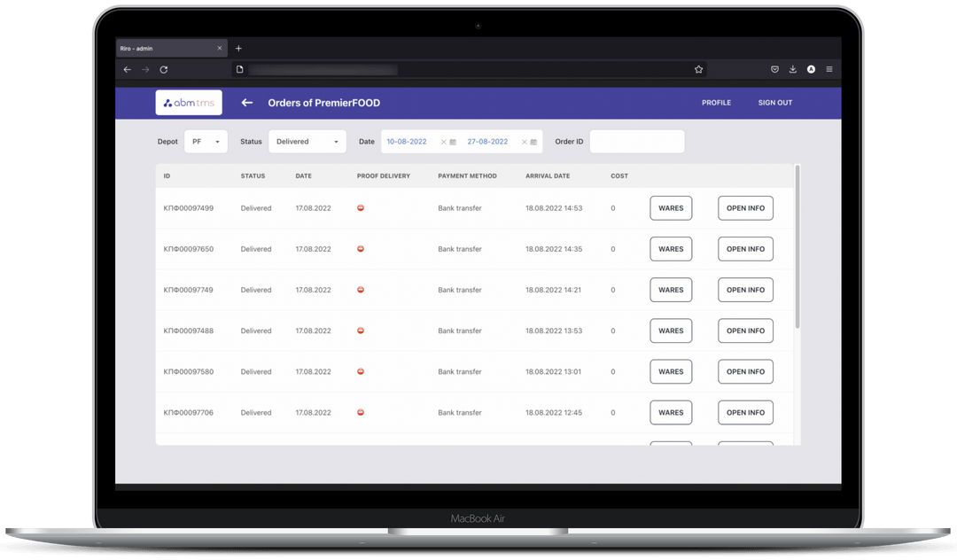957x560 pixels.
Task: Open info for order КПФ00097650
Action: [x=745, y=249]
